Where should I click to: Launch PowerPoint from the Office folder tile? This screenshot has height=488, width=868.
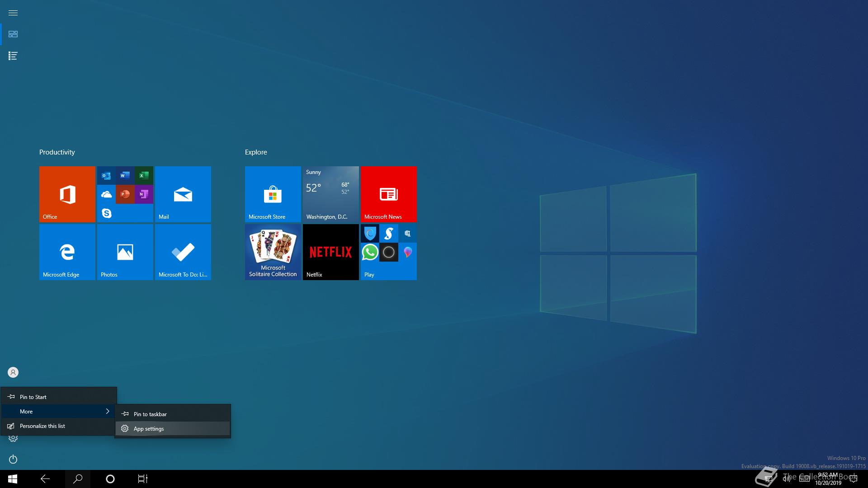pos(125,194)
